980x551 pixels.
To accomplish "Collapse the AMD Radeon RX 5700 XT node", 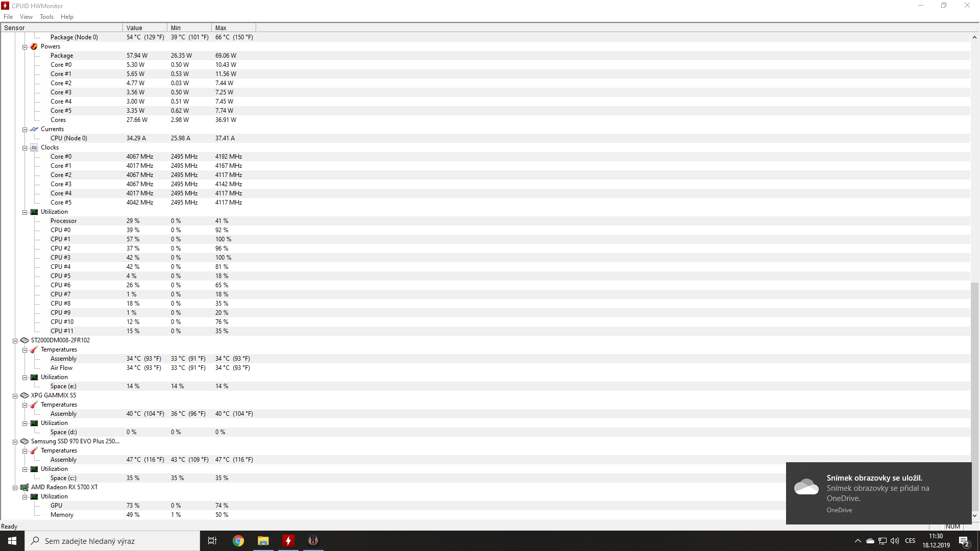I will (15, 488).
